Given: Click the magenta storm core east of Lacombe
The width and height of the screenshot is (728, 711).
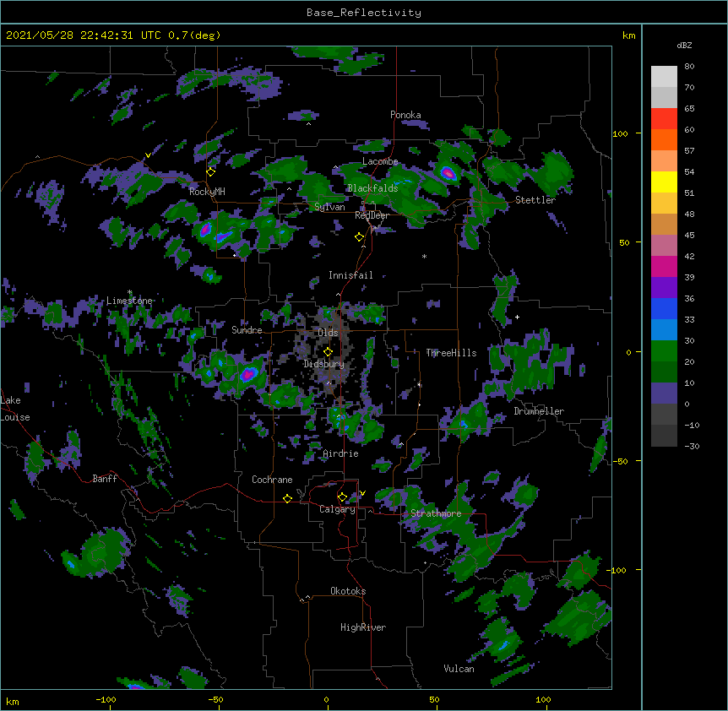Looking at the screenshot, I should pos(448,174).
